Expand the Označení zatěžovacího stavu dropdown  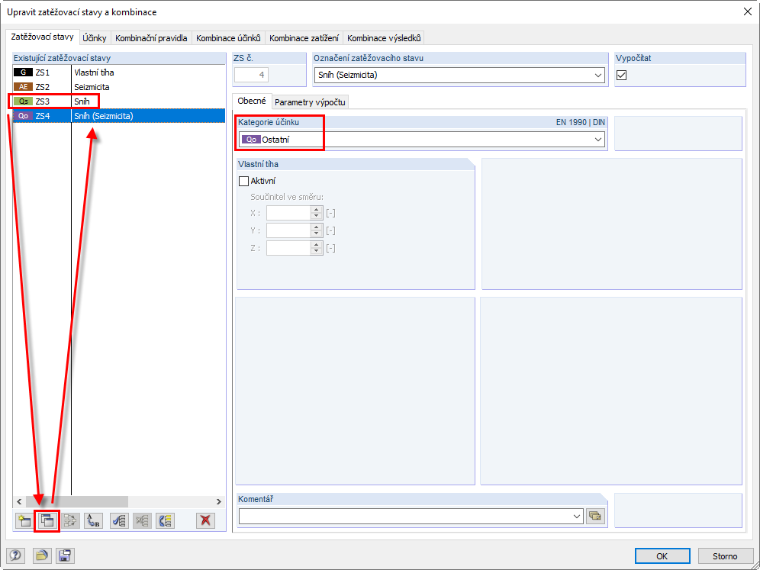[599, 75]
